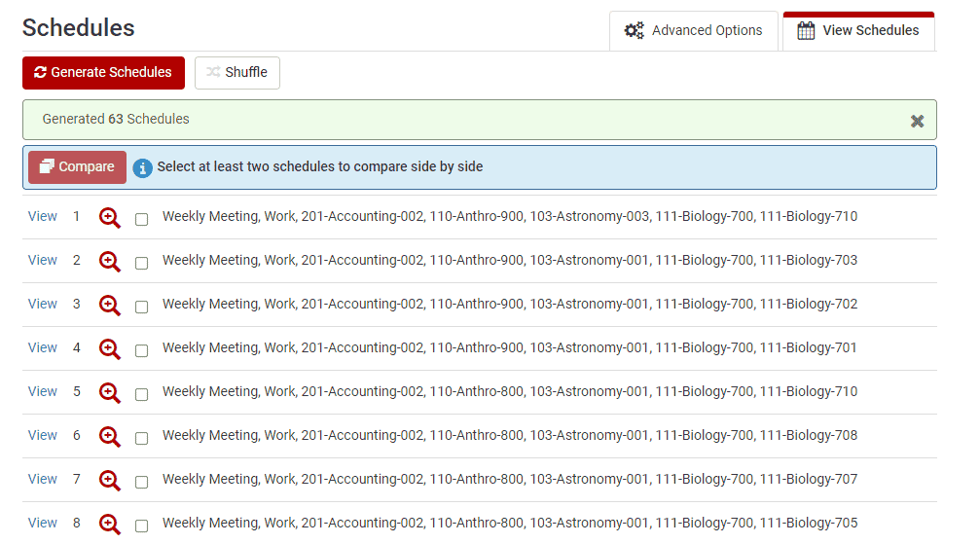
Task: Open the magnifier icon for schedule 7
Action: pos(110,481)
